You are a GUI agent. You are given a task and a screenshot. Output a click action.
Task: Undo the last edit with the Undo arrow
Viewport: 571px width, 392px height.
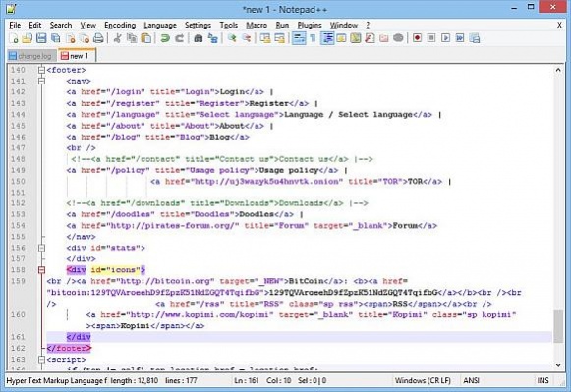(165, 38)
